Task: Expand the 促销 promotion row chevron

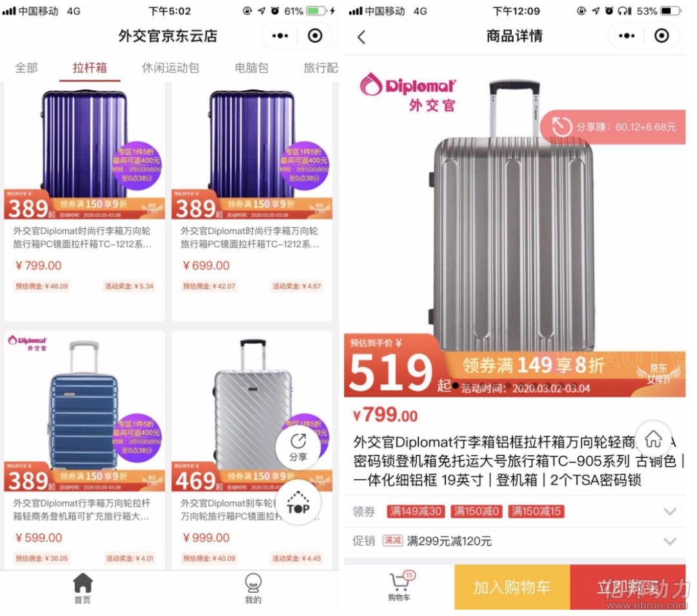Action: point(670,541)
